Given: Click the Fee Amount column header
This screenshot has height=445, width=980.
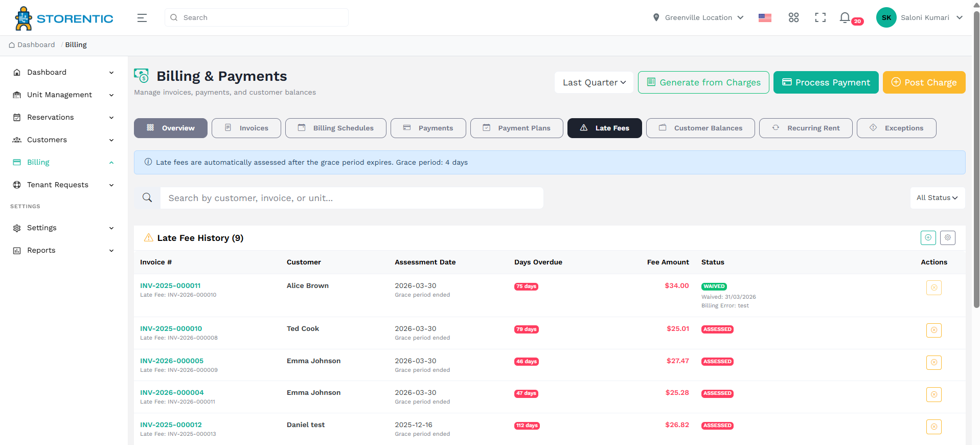Looking at the screenshot, I should (668, 262).
